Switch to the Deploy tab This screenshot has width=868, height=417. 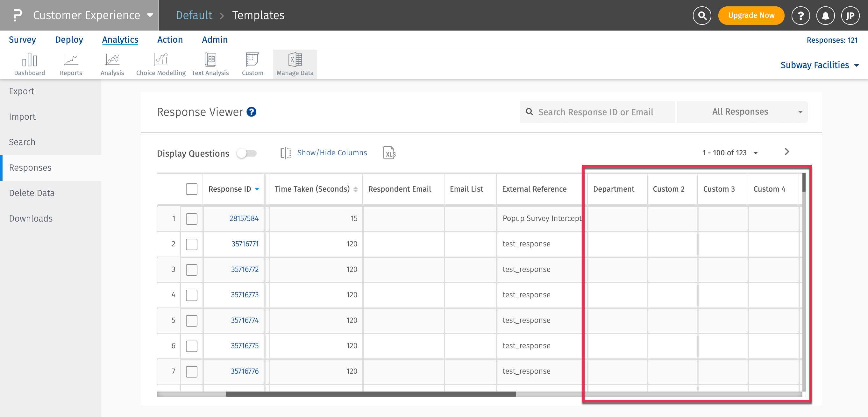(69, 40)
